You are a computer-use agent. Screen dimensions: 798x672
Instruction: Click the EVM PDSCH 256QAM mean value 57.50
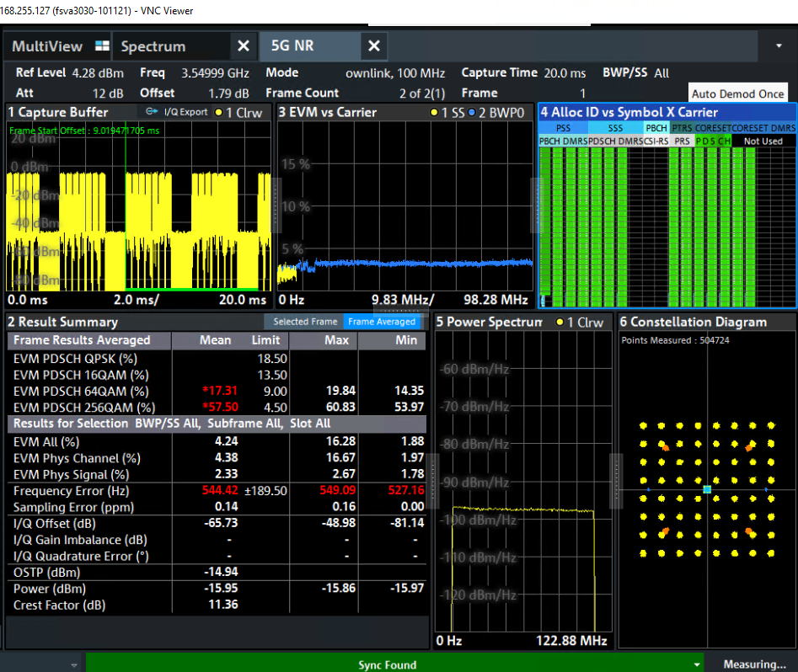click(220, 407)
